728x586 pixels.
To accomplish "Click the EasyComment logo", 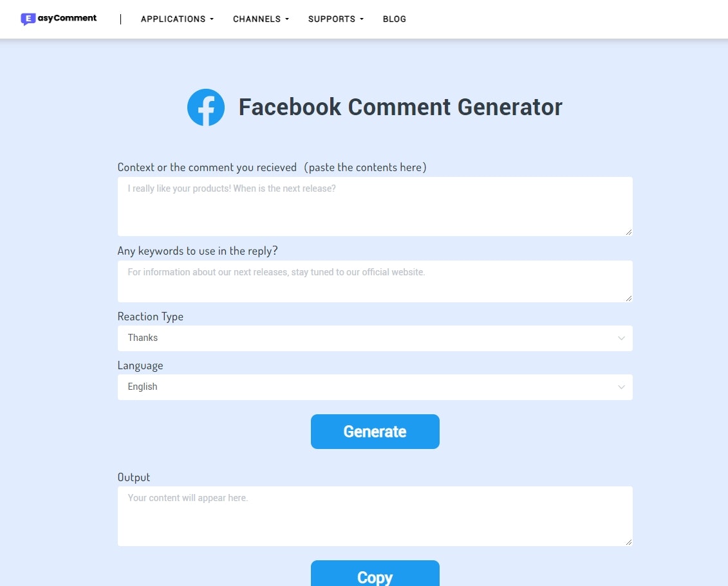I will point(58,19).
